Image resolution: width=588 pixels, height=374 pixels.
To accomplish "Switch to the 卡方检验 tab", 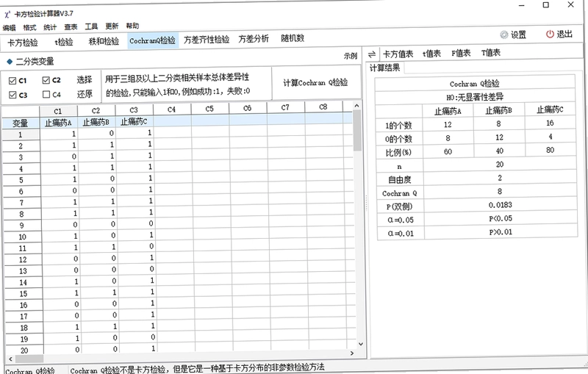I will tap(23, 43).
